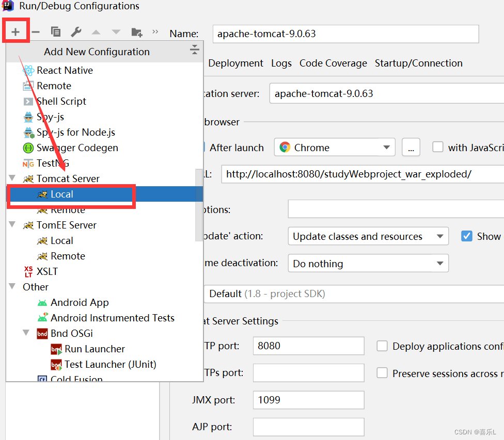The image size is (504, 440).
Task: Open the Chrome browser dropdown
Action: (x=335, y=148)
